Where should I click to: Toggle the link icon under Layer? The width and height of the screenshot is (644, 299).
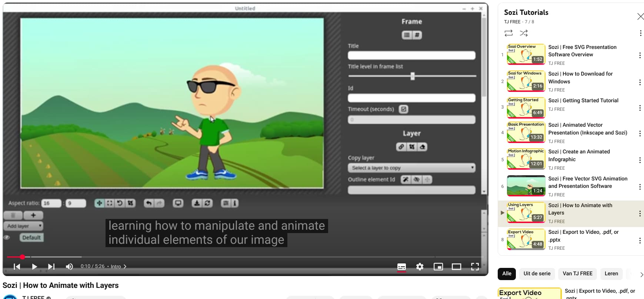(401, 147)
